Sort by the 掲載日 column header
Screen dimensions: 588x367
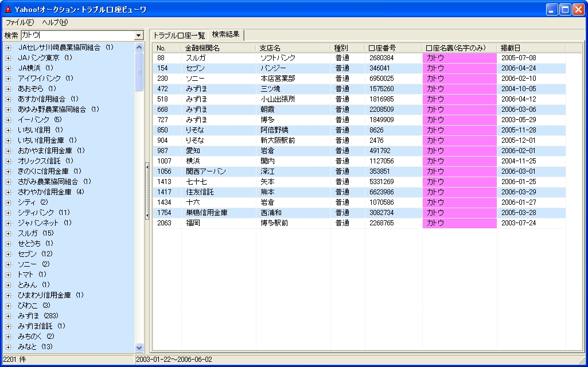[x=531, y=48]
